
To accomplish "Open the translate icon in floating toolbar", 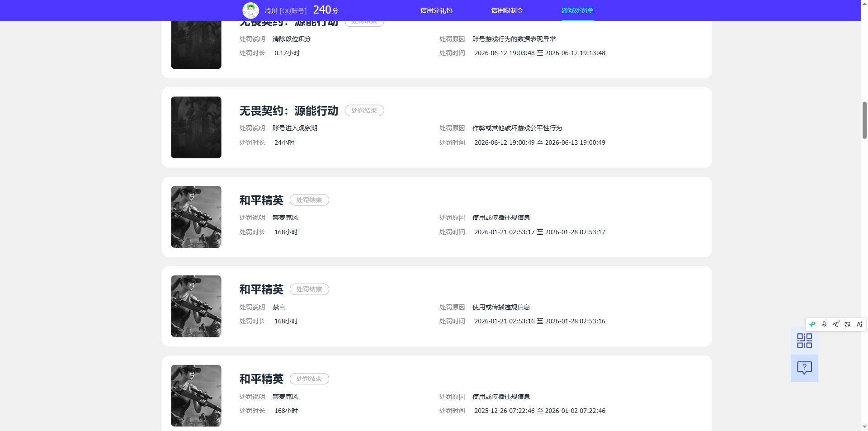I will coord(848,324).
